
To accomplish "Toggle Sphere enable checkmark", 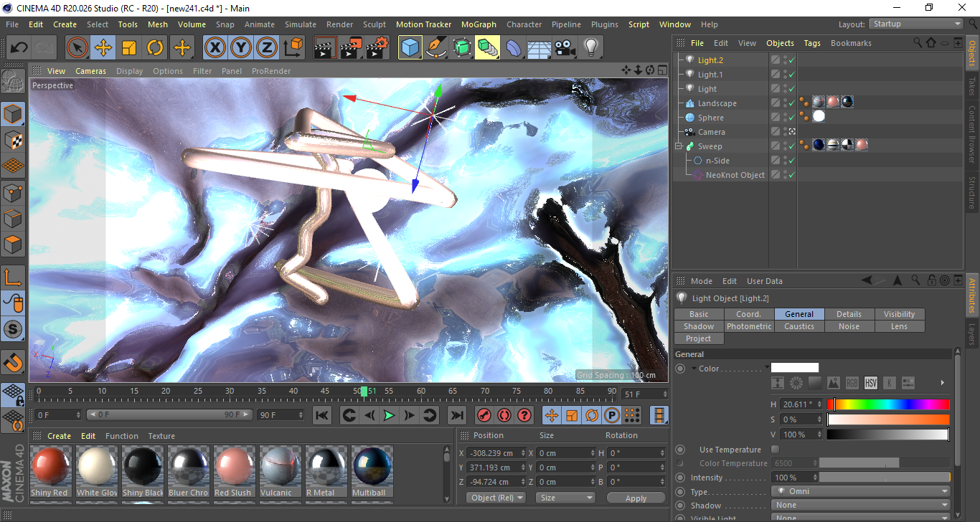I will 791,118.
